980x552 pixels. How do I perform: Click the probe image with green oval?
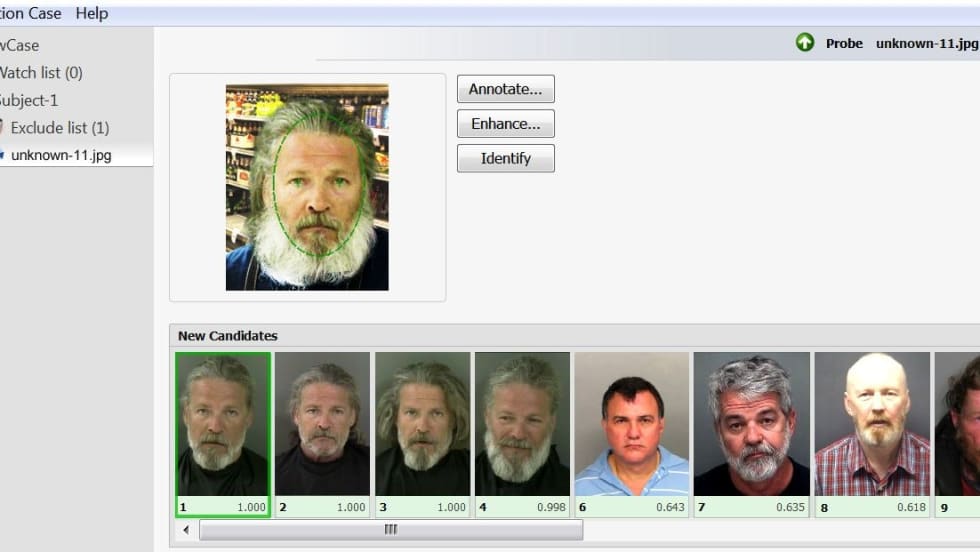click(307, 188)
